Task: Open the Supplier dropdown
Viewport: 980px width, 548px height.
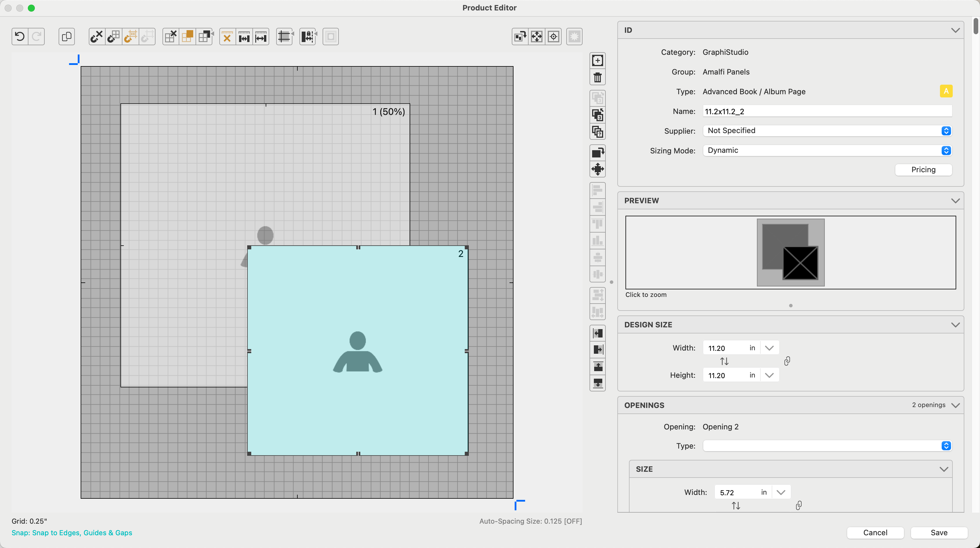Action: (827, 131)
